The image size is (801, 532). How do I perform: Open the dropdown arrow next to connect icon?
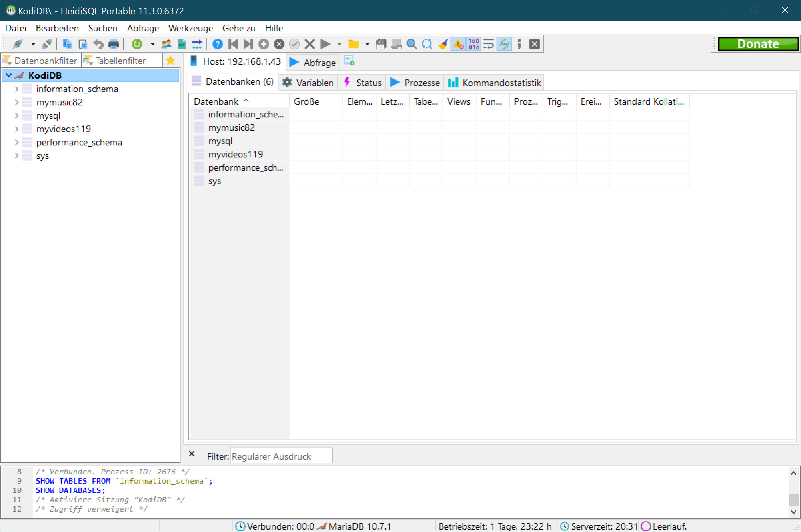point(33,44)
